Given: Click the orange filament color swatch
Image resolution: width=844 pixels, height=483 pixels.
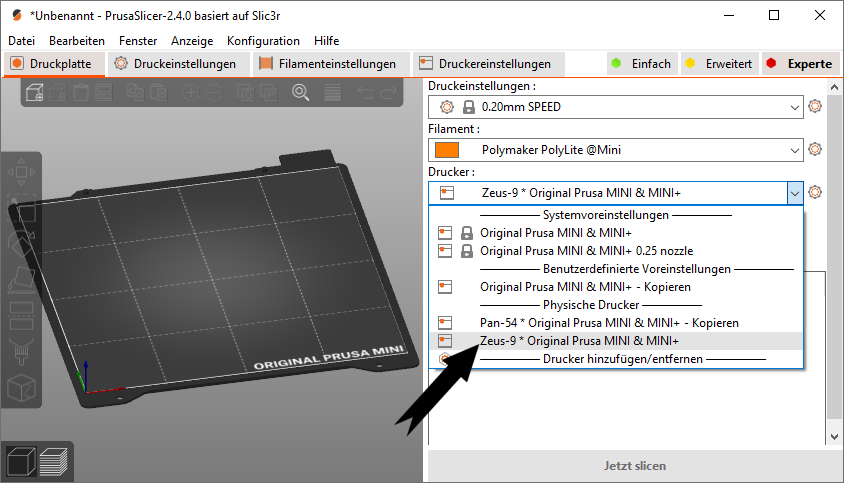Looking at the screenshot, I should [x=447, y=150].
